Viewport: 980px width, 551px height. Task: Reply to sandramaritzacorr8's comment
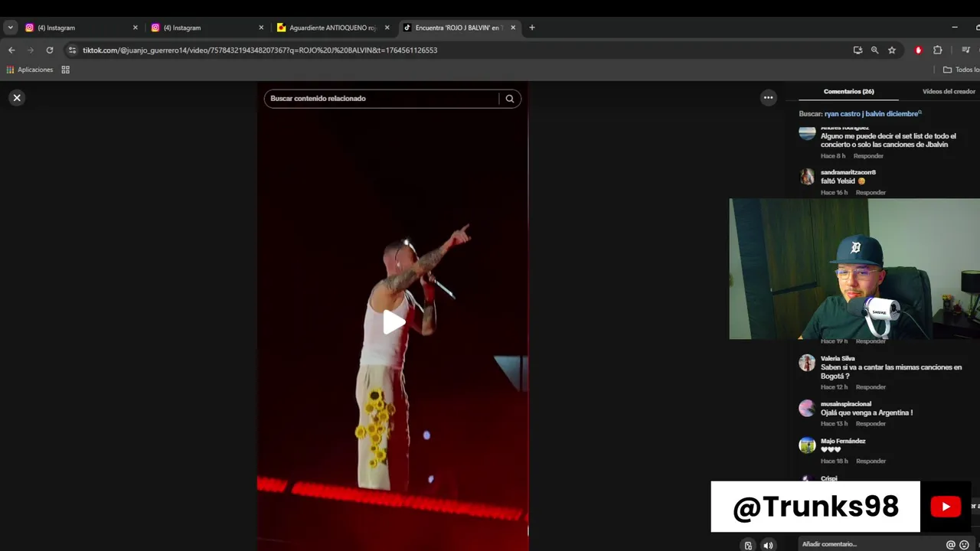(x=871, y=193)
